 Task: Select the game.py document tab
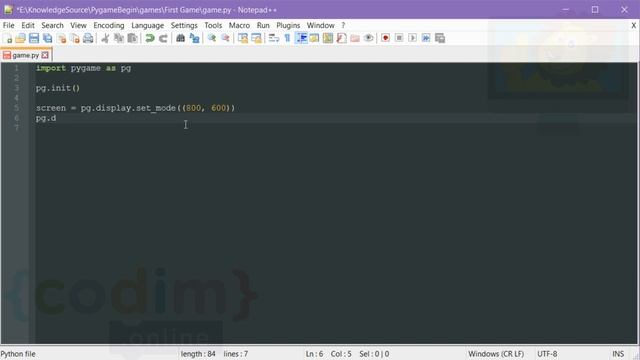click(25, 55)
